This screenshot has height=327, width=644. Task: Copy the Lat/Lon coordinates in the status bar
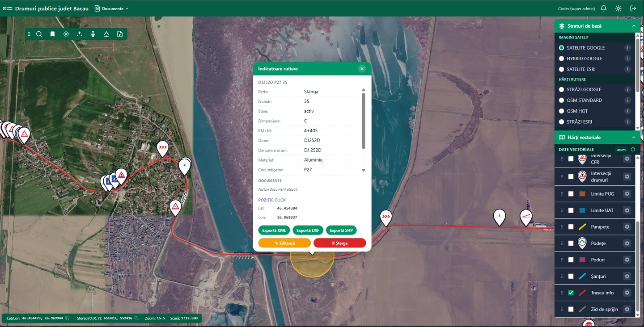[67, 319]
